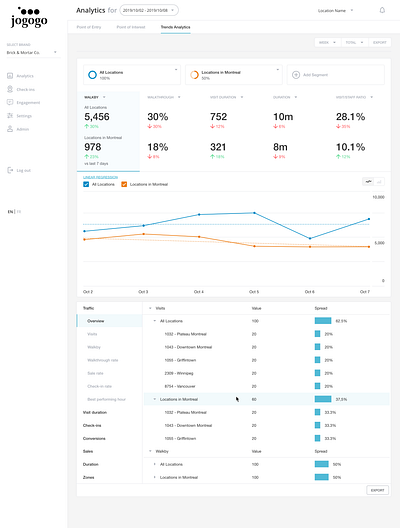This screenshot has width=400, height=528.
Task: Click the Oct 5 blue data point
Action: 254,213
